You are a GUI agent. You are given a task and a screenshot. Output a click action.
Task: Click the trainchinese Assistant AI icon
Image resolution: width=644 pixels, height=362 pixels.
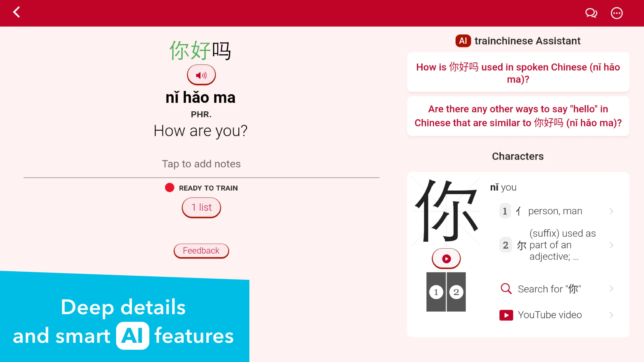tap(463, 41)
